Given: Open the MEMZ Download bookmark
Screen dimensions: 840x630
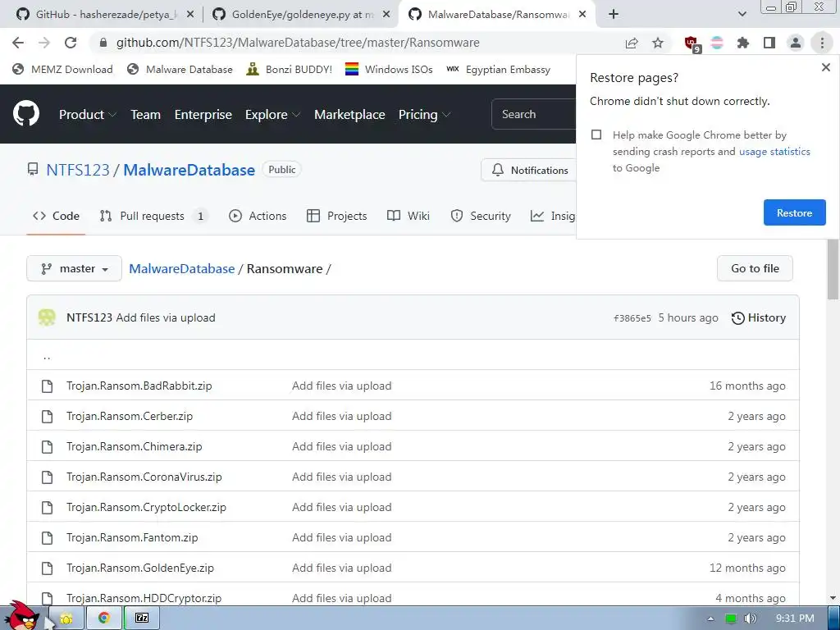Looking at the screenshot, I should click(62, 69).
